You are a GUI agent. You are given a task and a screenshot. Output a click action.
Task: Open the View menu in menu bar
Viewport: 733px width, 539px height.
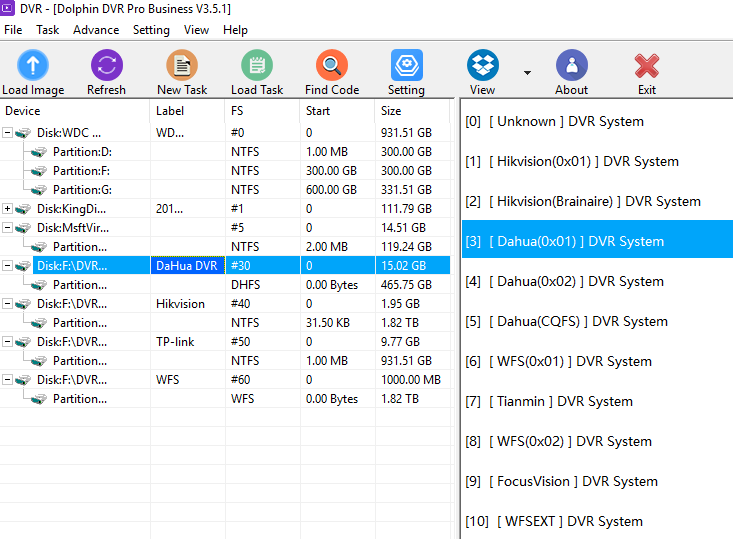coord(196,30)
